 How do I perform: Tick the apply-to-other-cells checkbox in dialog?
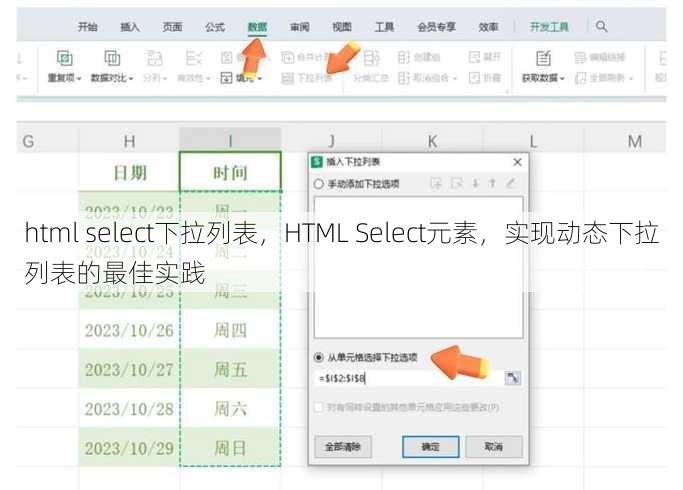click(319, 407)
